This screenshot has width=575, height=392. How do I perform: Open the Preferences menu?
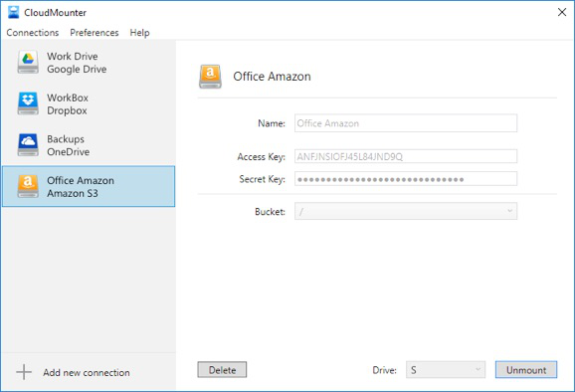point(95,33)
